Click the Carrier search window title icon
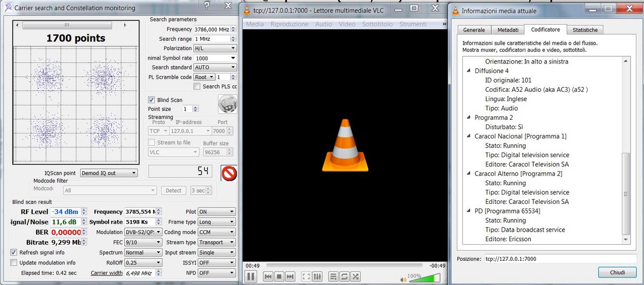 [8, 8]
